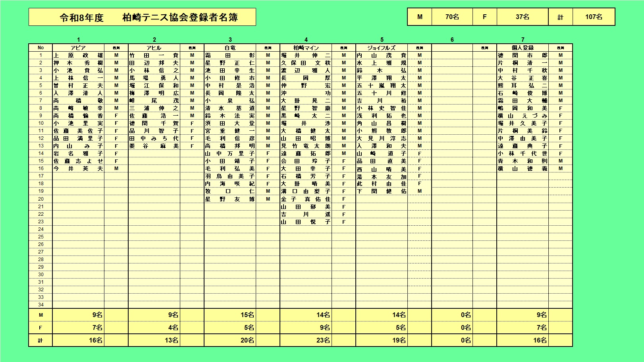The width and height of the screenshot is (644, 362).
Task: Select the name cell '上原 政雄'
Action: [78, 55]
